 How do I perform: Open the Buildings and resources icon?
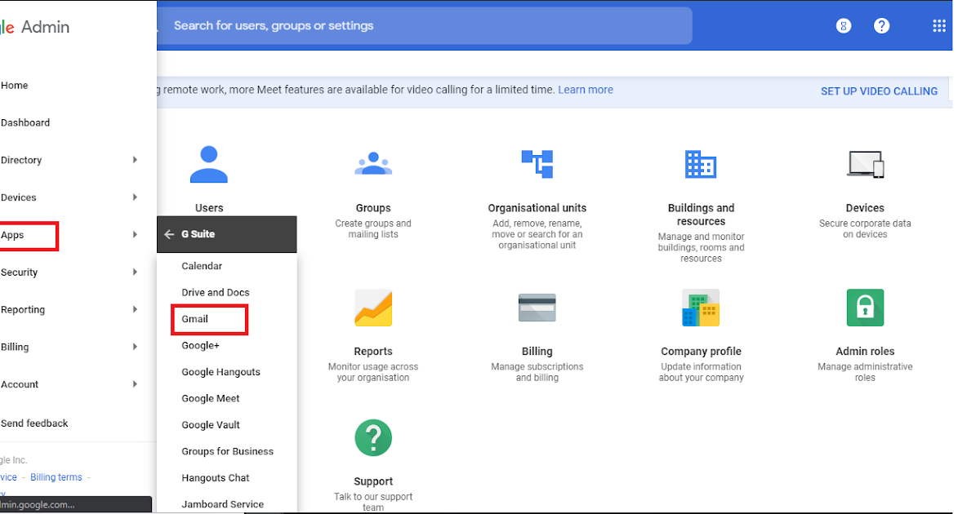pos(701,164)
